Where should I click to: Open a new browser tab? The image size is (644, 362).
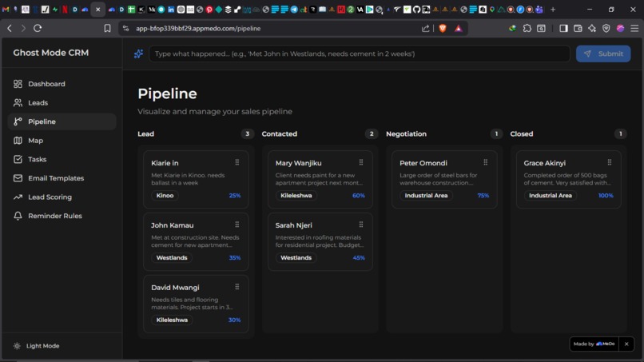pyautogui.click(x=553, y=9)
